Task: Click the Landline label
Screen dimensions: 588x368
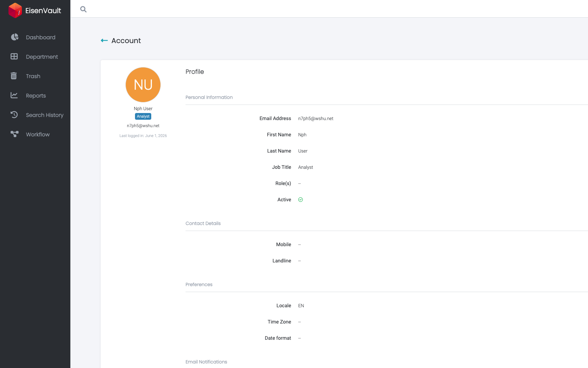Action: (282, 261)
